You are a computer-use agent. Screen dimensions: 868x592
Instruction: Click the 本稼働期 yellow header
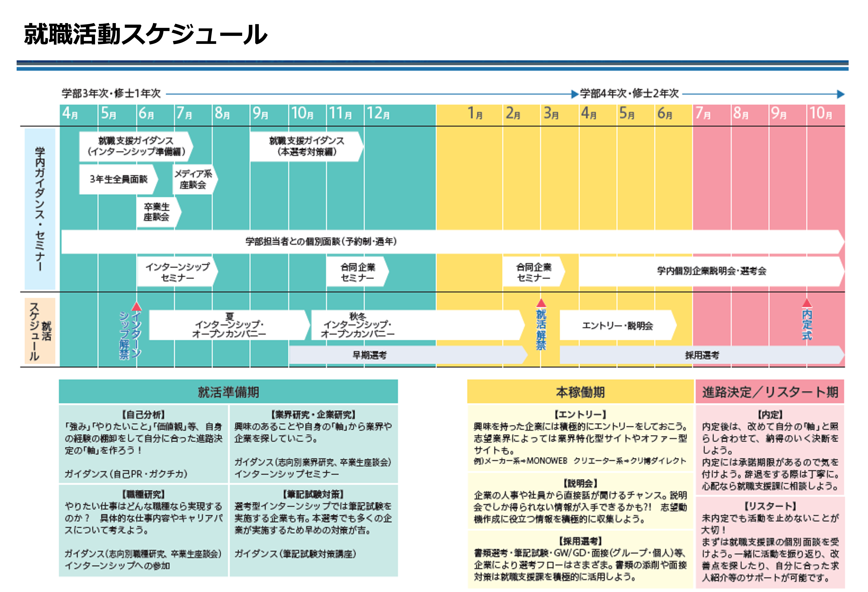tap(580, 392)
